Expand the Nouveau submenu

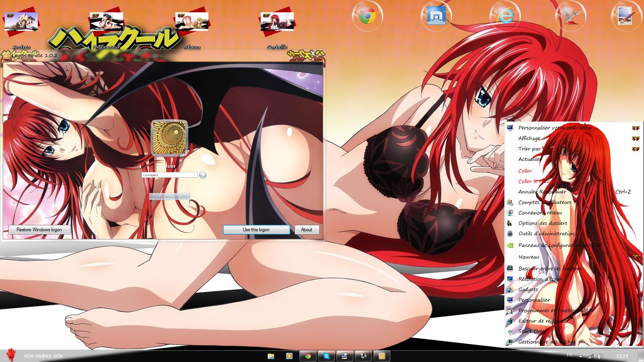coord(574,257)
